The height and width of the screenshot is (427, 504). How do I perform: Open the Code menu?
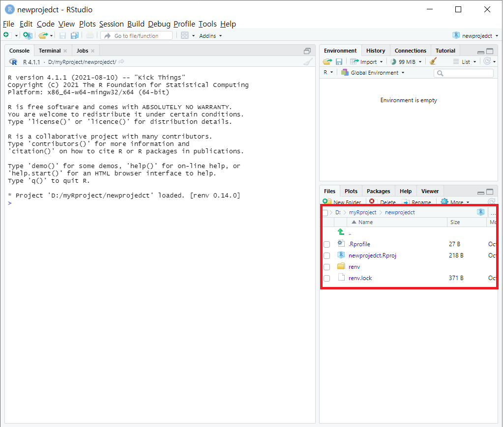[x=46, y=24]
